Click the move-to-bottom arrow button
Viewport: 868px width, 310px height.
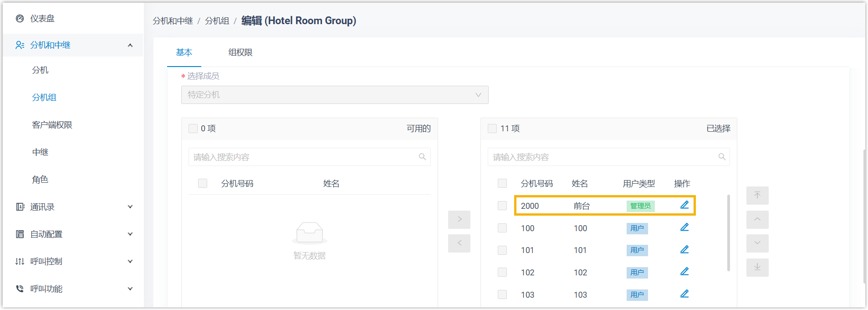coord(757,268)
